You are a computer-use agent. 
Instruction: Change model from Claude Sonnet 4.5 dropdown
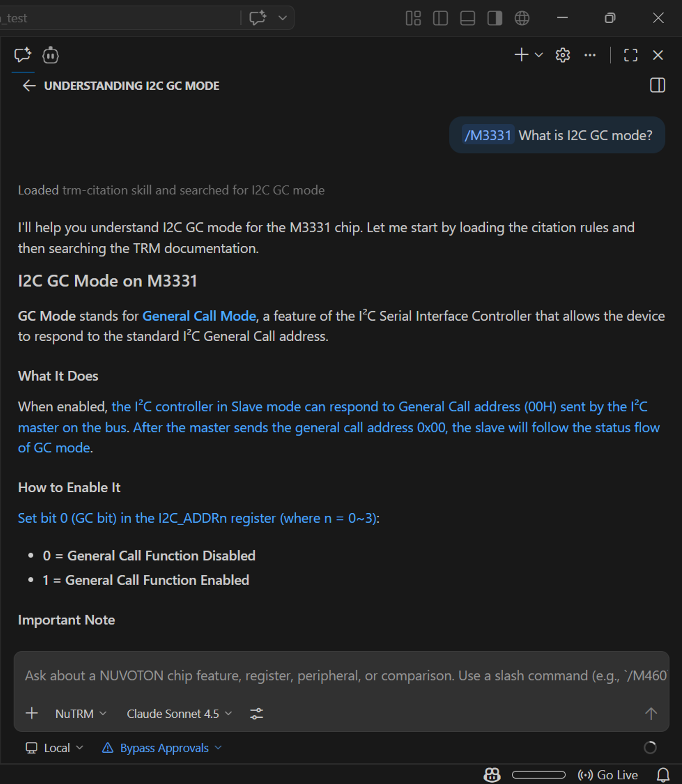[x=179, y=714]
